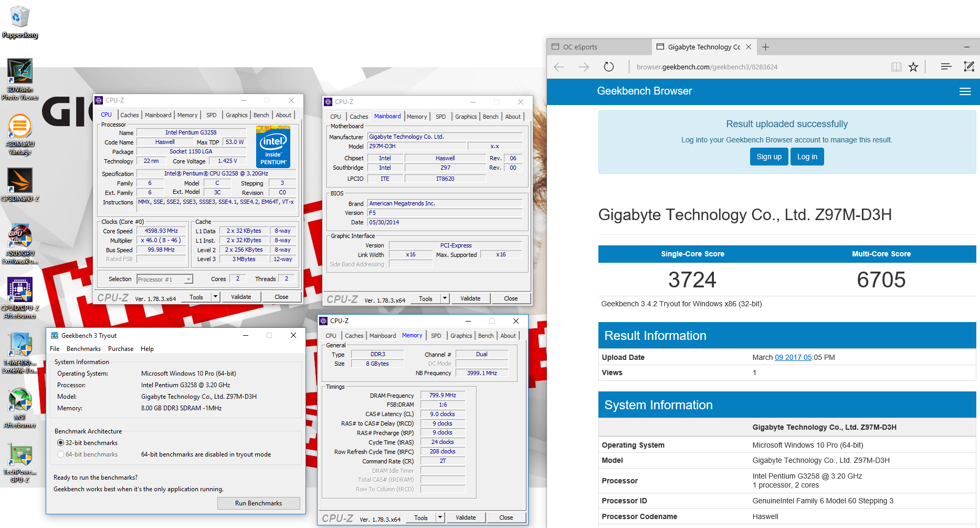The height and width of the screenshot is (528, 980).
Task: Click Validate in the CPU-Z CPU window
Action: (x=241, y=297)
